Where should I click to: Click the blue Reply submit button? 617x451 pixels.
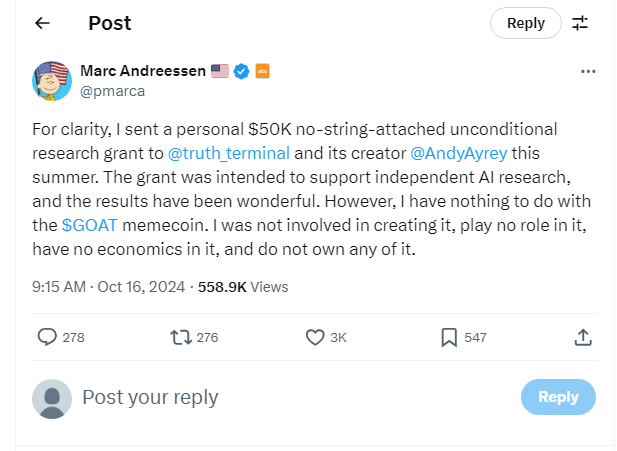click(x=558, y=397)
